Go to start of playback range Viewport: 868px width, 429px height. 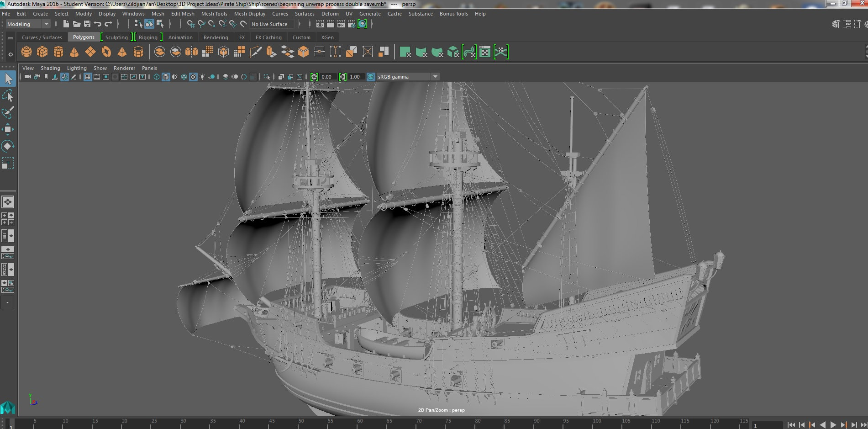[x=791, y=425]
